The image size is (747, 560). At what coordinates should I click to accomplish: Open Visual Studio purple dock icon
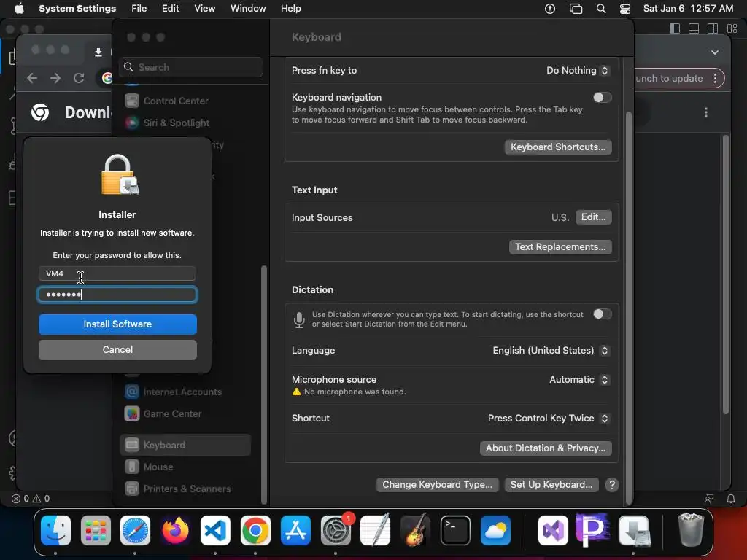click(x=553, y=531)
